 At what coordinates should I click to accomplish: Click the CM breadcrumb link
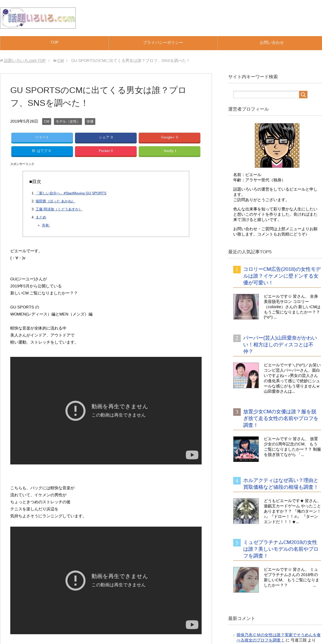(60, 61)
